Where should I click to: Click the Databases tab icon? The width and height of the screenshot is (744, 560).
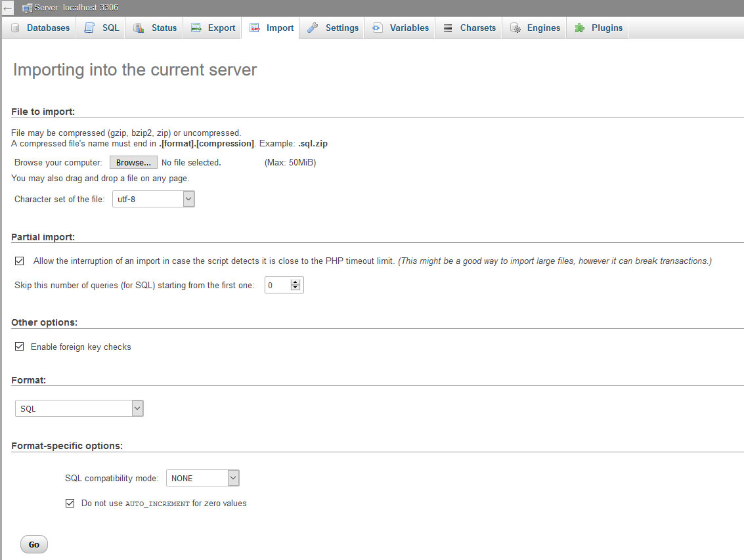pos(15,28)
